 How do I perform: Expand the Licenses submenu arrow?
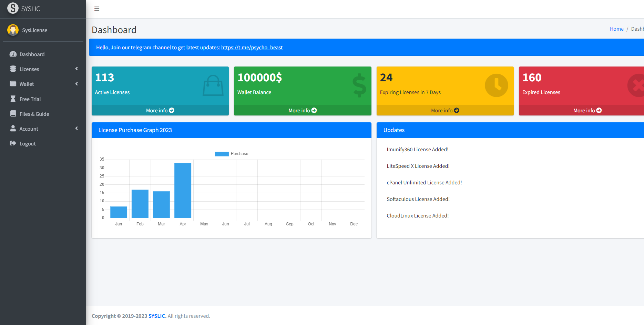(x=76, y=69)
